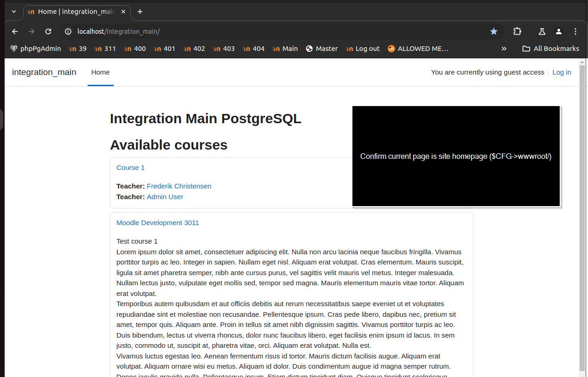The width and height of the screenshot is (588, 377).
Task: Open teacher Frederik Christensen's profile
Action: 179,186
